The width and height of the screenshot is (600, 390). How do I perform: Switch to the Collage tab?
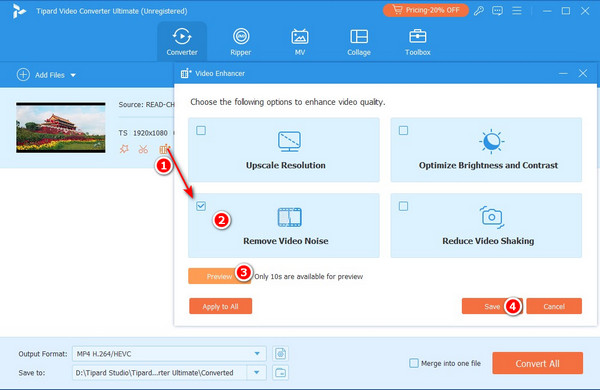(359, 42)
